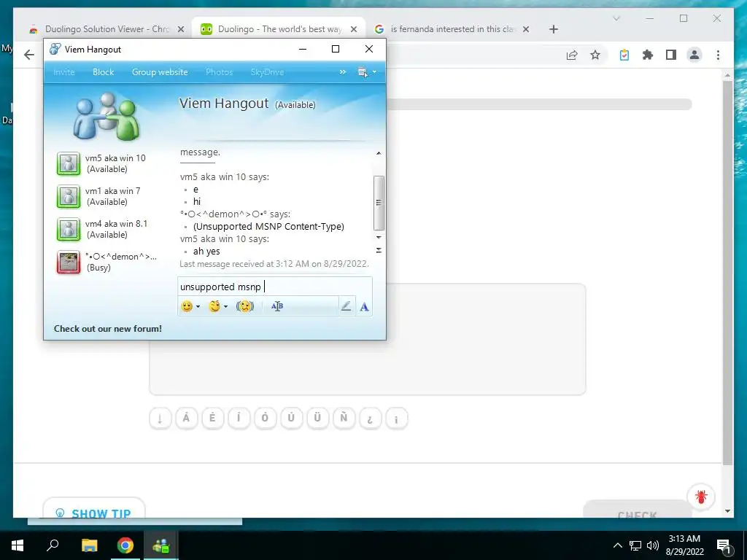Click the Chrome share page icon
The height and width of the screenshot is (560, 747).
572,55
